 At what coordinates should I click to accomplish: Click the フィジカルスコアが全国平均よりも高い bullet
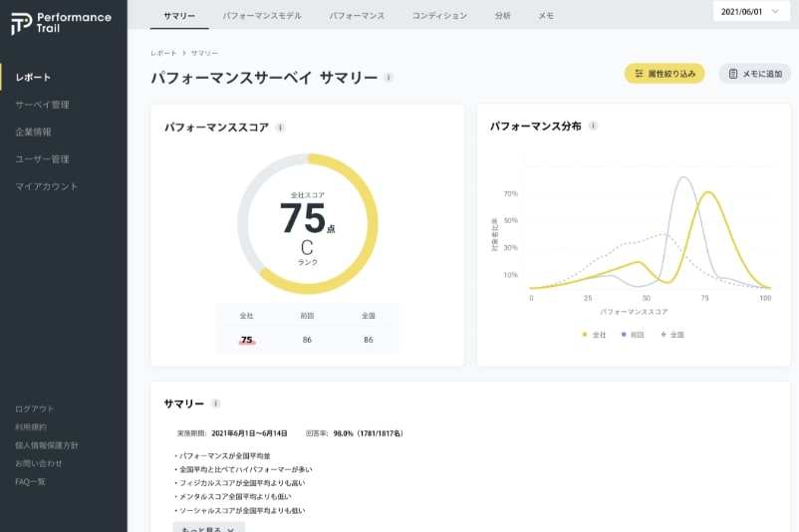[239, 483]
